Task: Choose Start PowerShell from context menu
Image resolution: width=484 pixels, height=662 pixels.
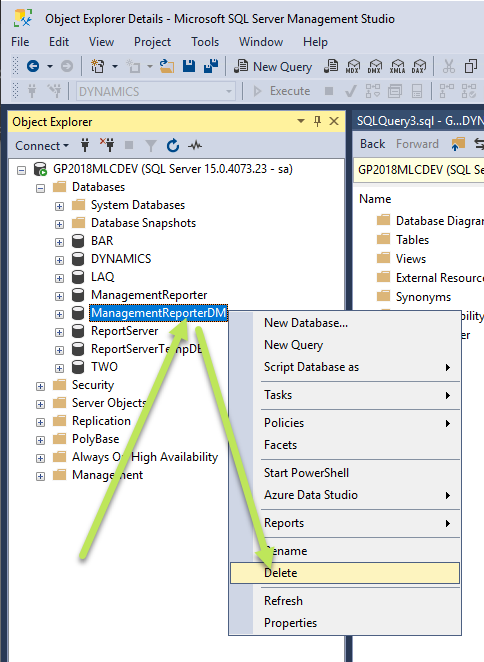Action: [345, 472]
